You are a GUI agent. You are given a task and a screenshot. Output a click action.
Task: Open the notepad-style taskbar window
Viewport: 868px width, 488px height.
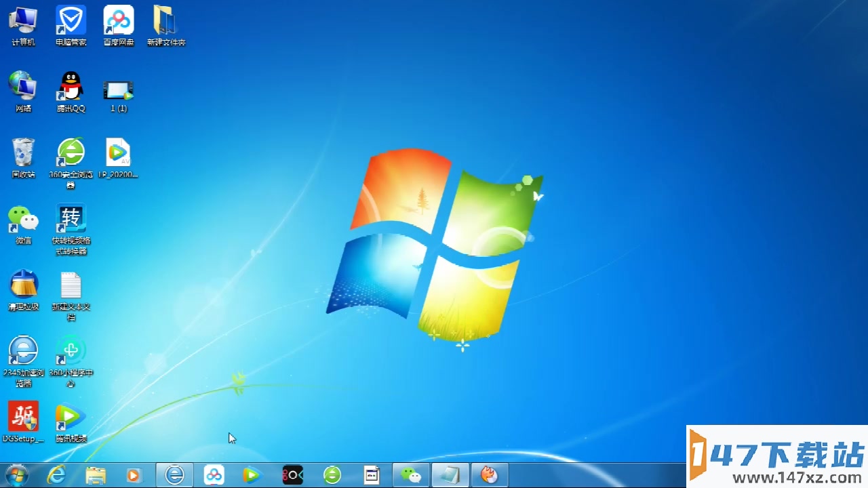(x=450, y=475)
